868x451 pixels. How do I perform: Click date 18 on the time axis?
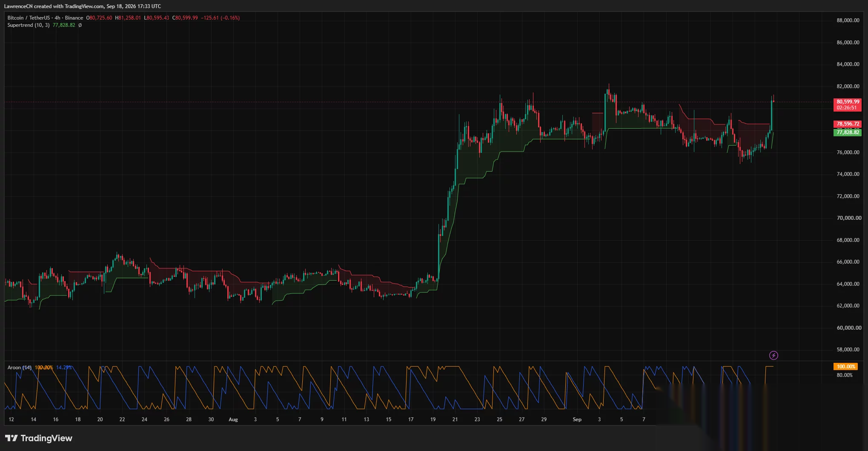pos(78,419)
